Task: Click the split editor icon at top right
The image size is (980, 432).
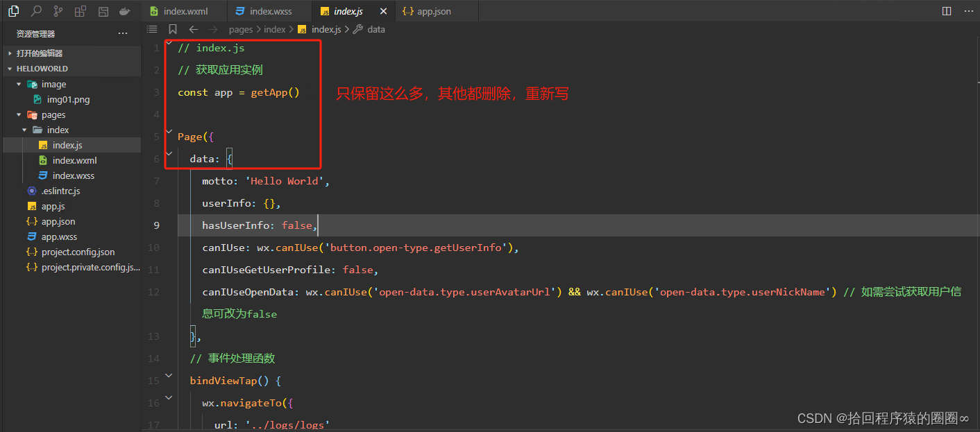Action: [x=947, y=11]
